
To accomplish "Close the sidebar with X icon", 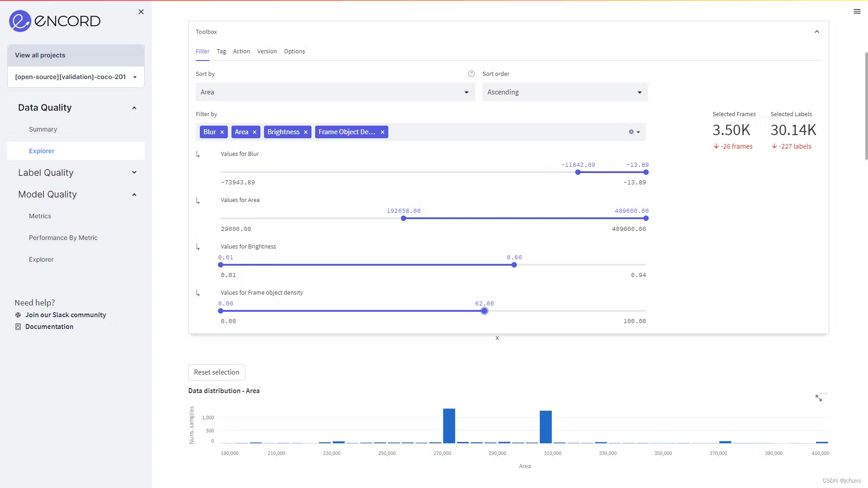I will click(x=141, y=12).
